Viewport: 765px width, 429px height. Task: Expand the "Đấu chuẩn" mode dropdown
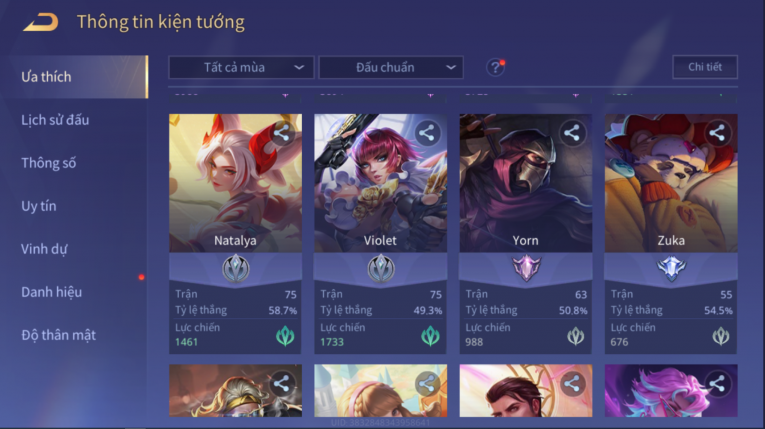(x=391, y=67)
